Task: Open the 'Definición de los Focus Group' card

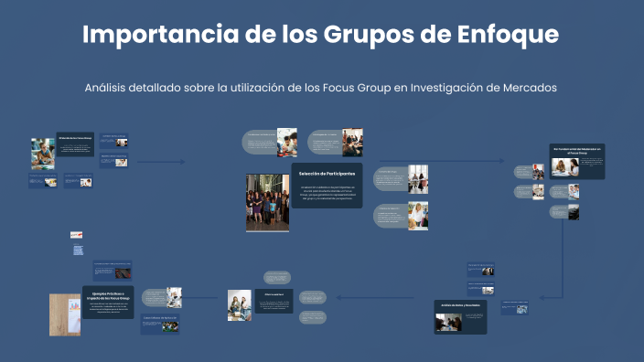Action: [x=75, y=144]
